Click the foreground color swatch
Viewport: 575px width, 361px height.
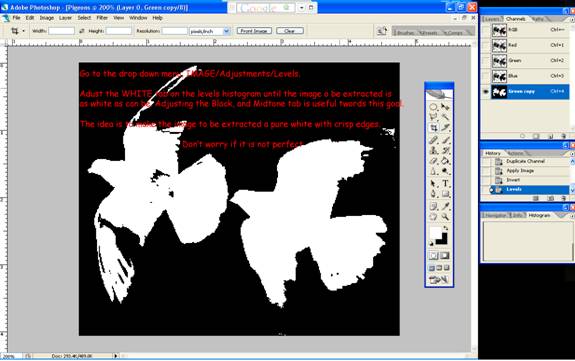pos(435,232)
